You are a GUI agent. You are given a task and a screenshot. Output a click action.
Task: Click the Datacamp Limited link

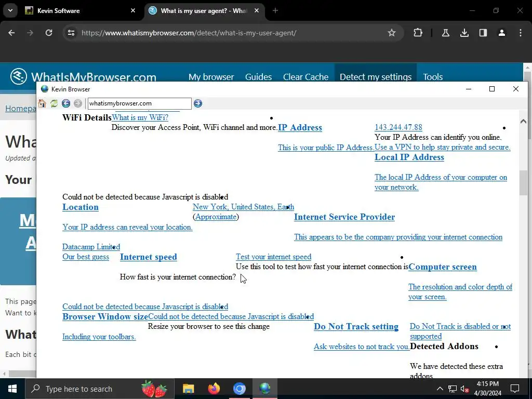(x=91, y=247)
